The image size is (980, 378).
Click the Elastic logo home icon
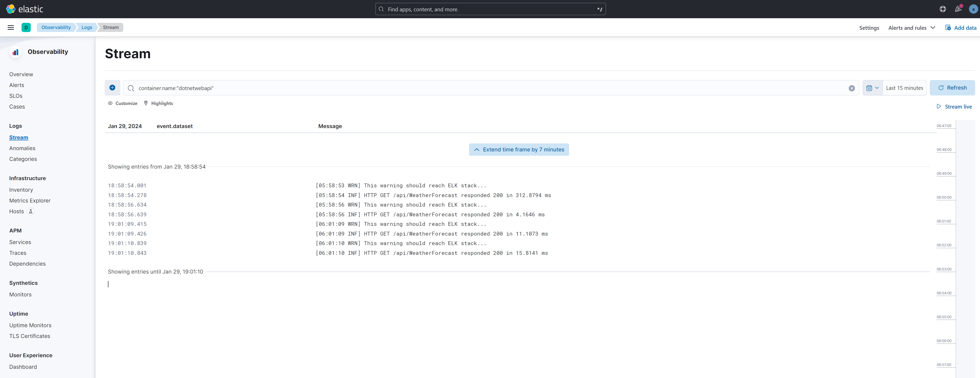[11, 9]
